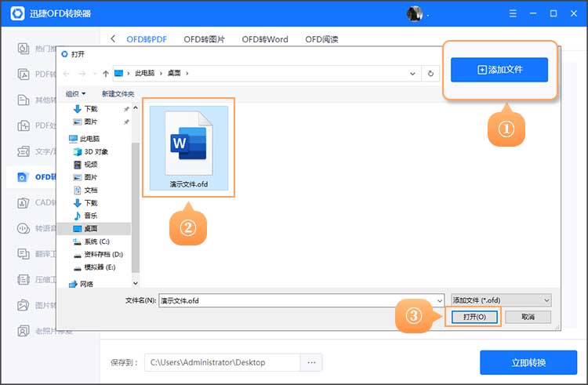Open the OFD转PDF tab
The width and height of the screenshot is (588, 385).
click(x=147, y=39)
